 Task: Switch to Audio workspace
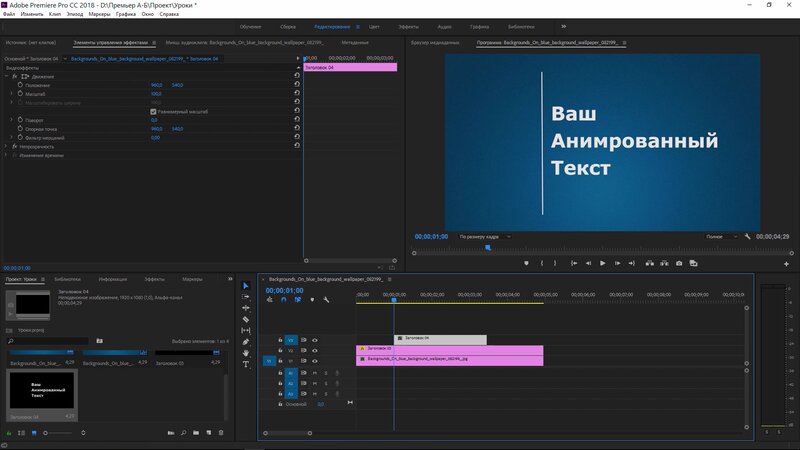pyautogui.click(x=444, y=27)
